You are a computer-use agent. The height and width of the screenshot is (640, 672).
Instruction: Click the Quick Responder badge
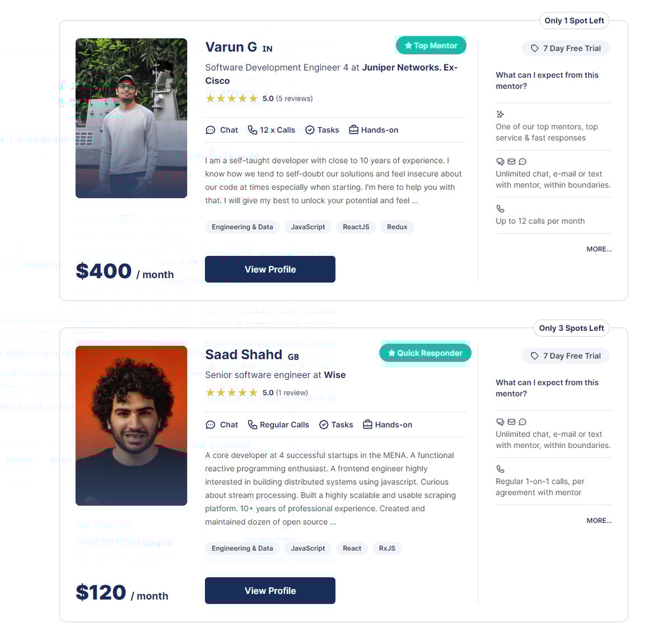click(x=424, y=353)
